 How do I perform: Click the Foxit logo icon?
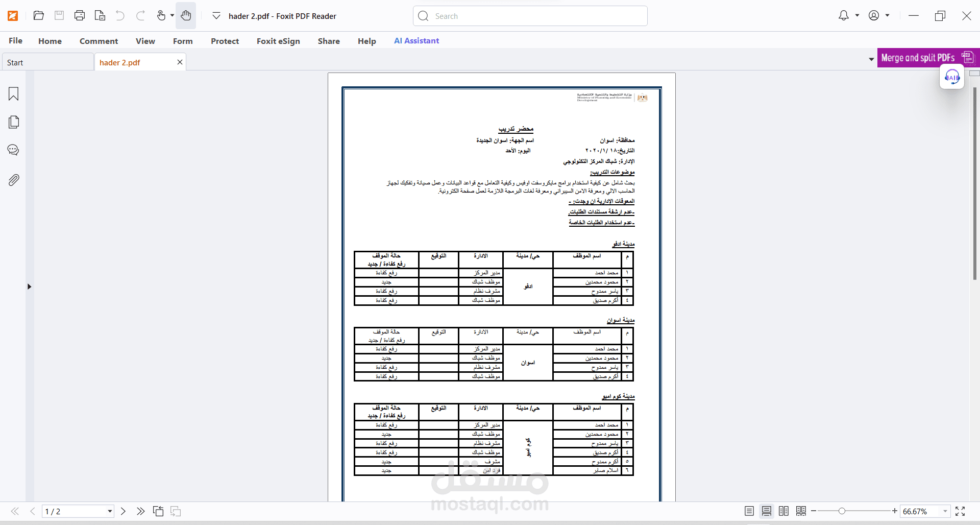pos(13,16)
